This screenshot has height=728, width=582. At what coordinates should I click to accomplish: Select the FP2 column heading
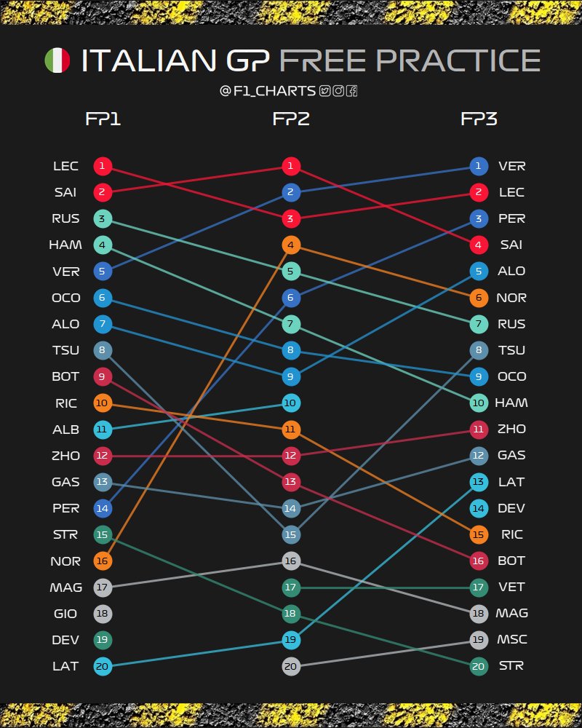pyautogui.click(x=291, y=119)
